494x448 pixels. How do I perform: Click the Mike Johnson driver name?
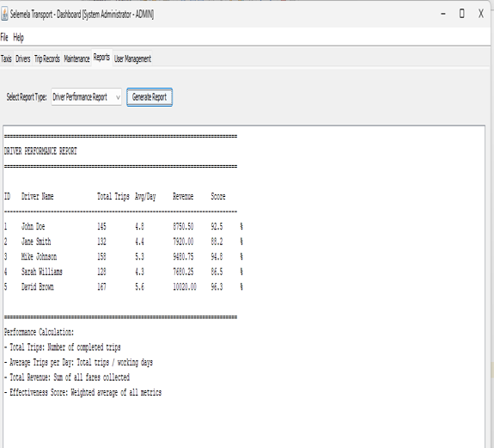point(39,256)
